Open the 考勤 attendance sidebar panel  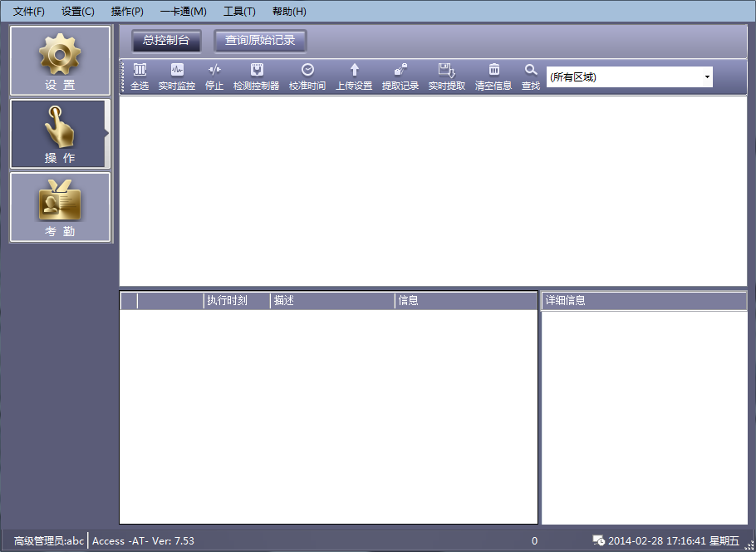click(x=60, y=207)
